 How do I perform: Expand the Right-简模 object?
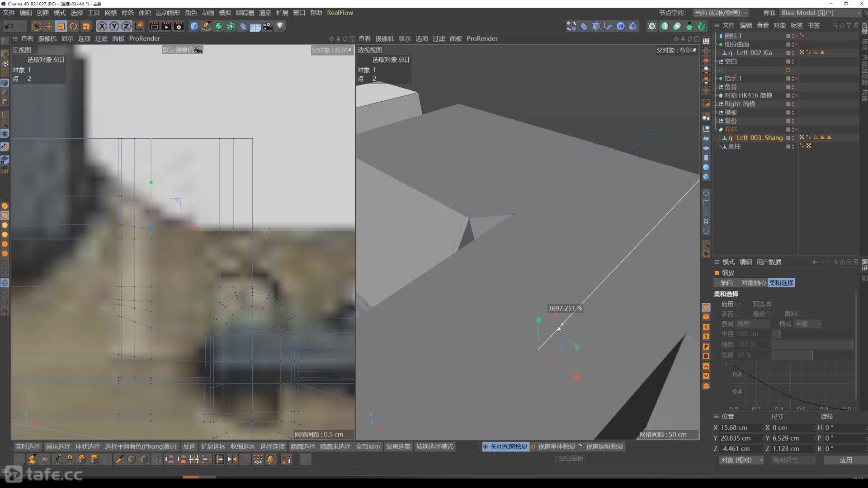tap(716, 104)
